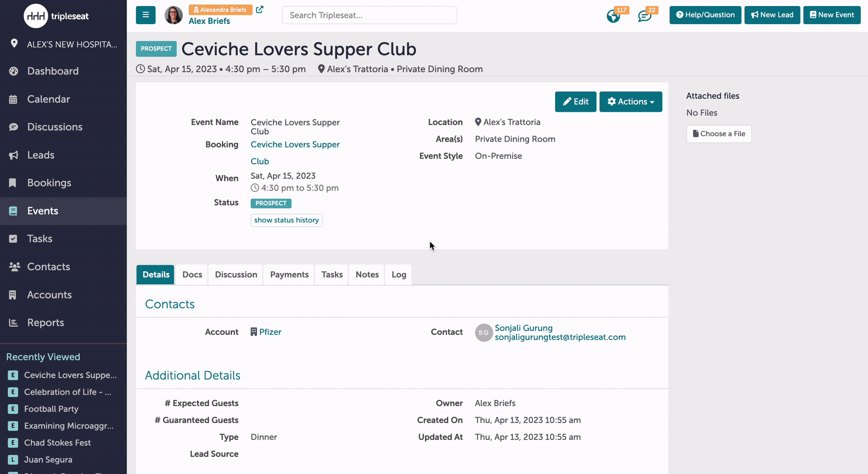Screen dimensions: 868x474
Task: Switch to the Details tab
Action: tap(156, 275)
